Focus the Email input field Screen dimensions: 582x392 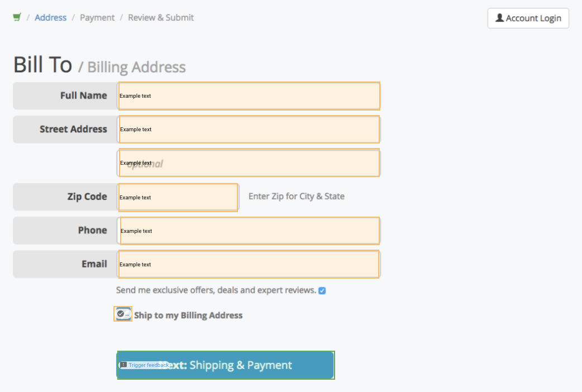249,264
